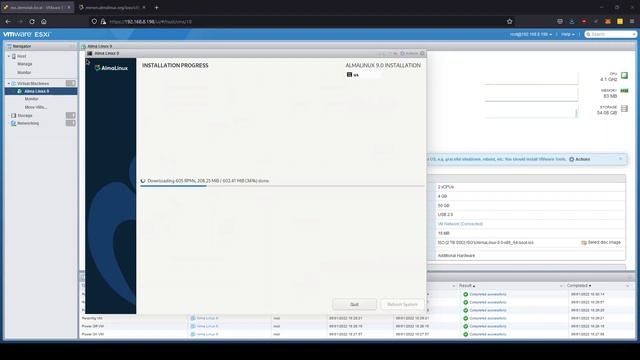This screenshot has width=640, height=360.
Task: Click More VMs... in Navigator
Action: click(36, 107)
